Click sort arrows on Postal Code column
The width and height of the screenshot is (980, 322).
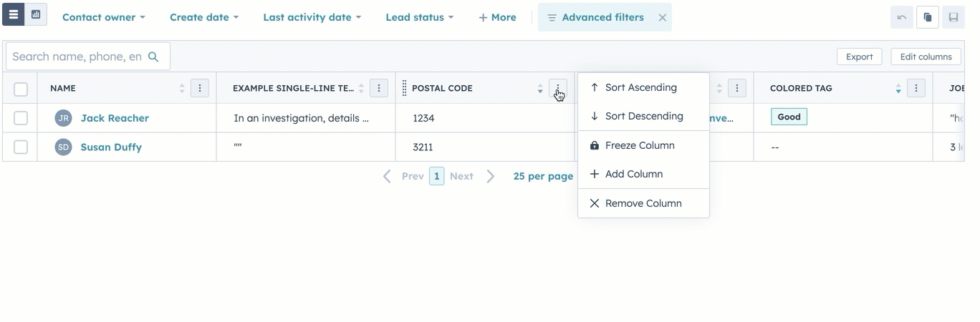(x=540, y=88)
